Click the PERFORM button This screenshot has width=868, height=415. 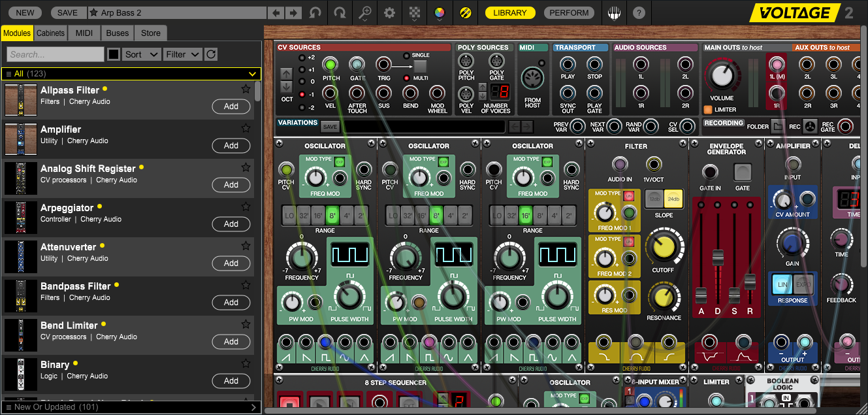(568, 12)
